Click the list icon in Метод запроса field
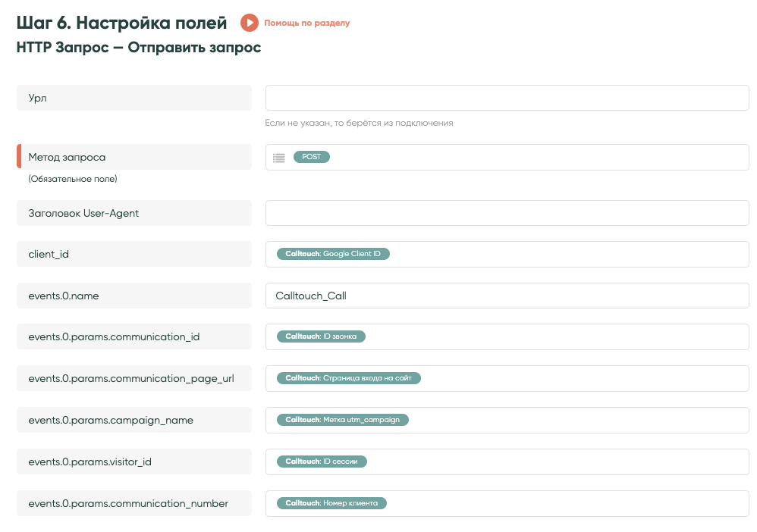Viewport: 757px width, 532px height. point(279,158)
